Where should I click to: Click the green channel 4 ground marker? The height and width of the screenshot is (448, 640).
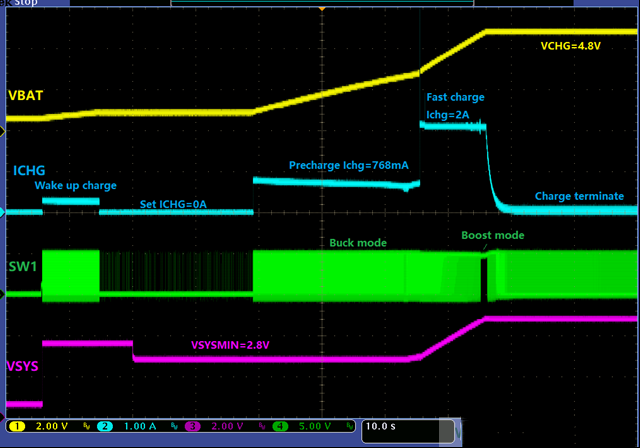pyautogui.click(x=2, y=294)
